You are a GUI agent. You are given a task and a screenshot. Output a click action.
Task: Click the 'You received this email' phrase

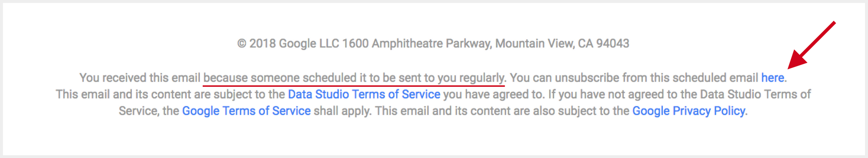coord(140,78)
